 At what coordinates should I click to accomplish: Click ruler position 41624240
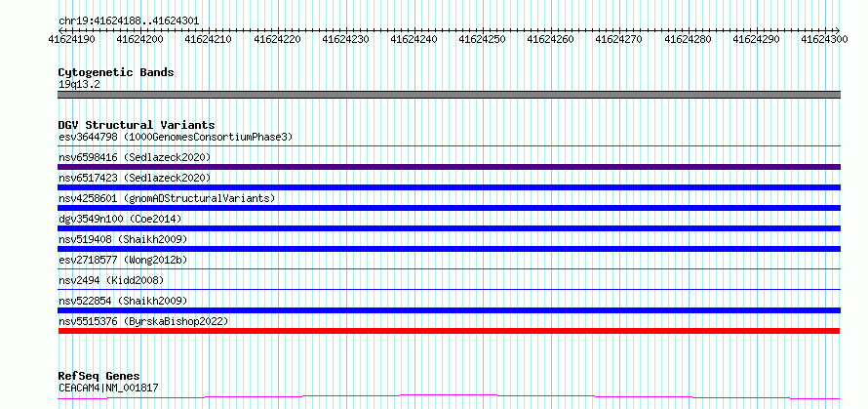[414, 39]
